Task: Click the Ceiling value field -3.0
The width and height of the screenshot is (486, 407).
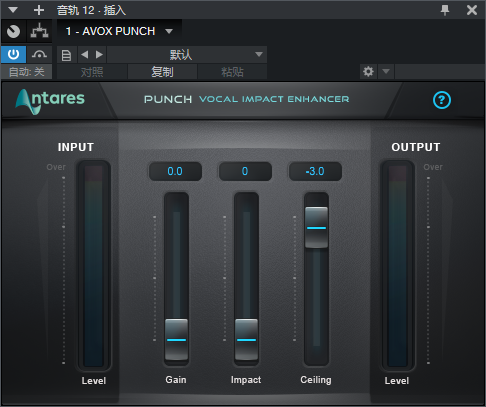Action: click(x=315, y=171)
